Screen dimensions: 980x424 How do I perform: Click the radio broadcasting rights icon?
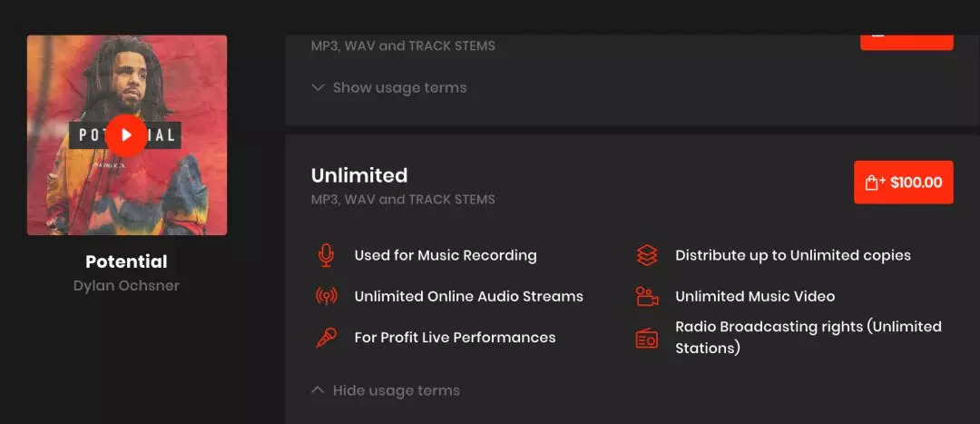[x=647, y=338]
